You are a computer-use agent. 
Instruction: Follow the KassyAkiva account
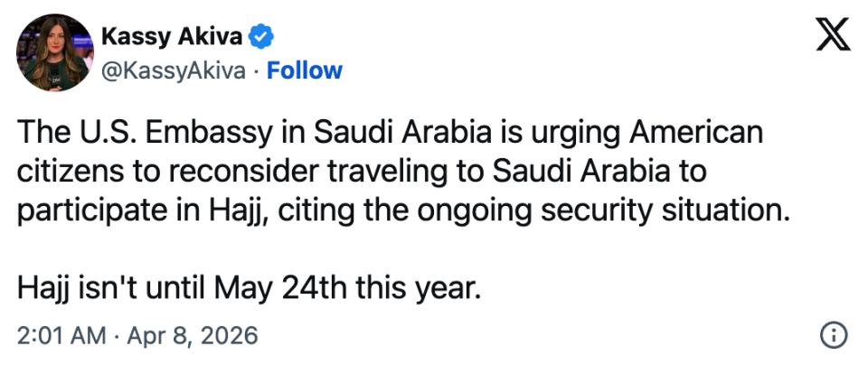pos(305,70)
